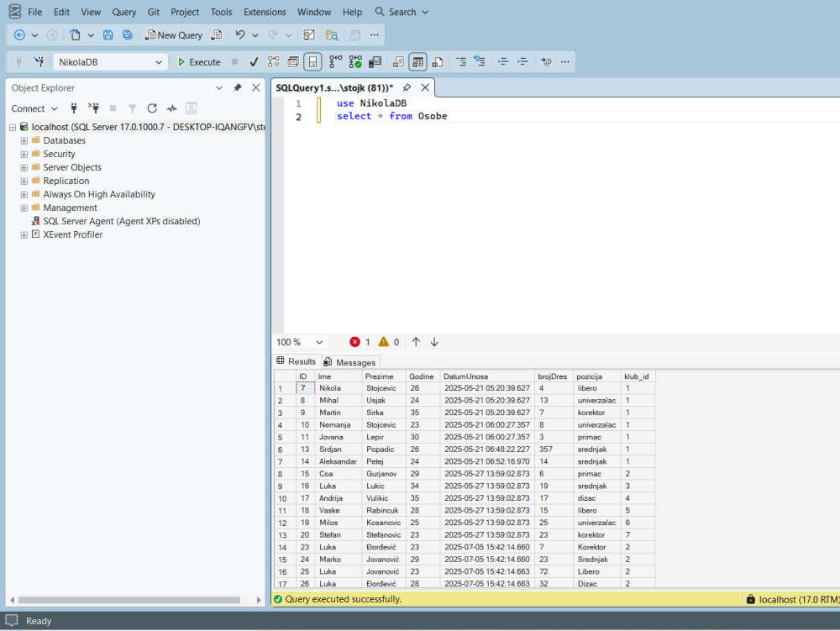
Task: Collapse the localhost server node
Action: coord(13,128)
